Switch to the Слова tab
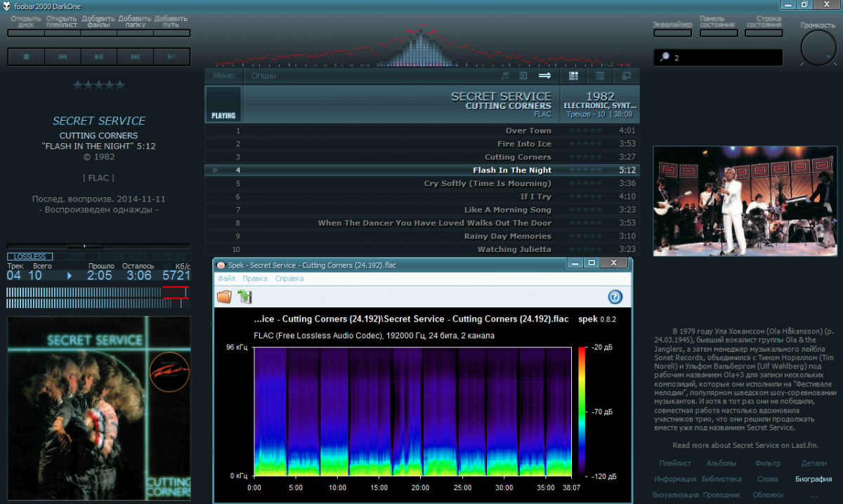The width and height of the screenshot is (843, 504). (x=768, y=479)
